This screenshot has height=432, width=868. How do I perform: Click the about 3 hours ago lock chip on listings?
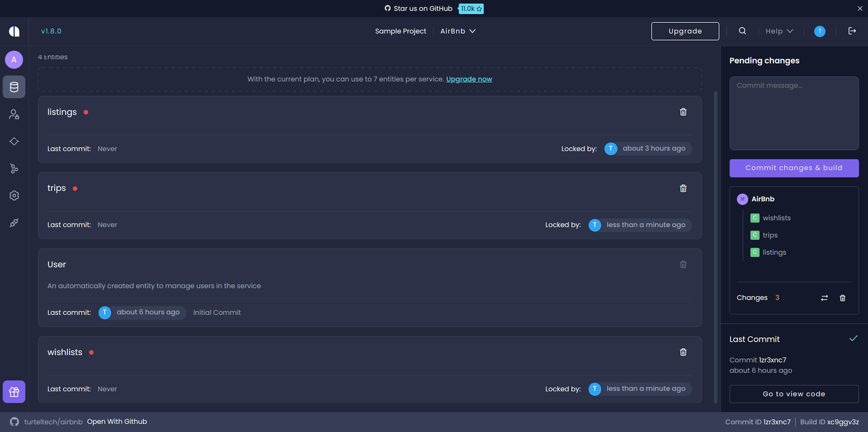[x=648, y=149]
